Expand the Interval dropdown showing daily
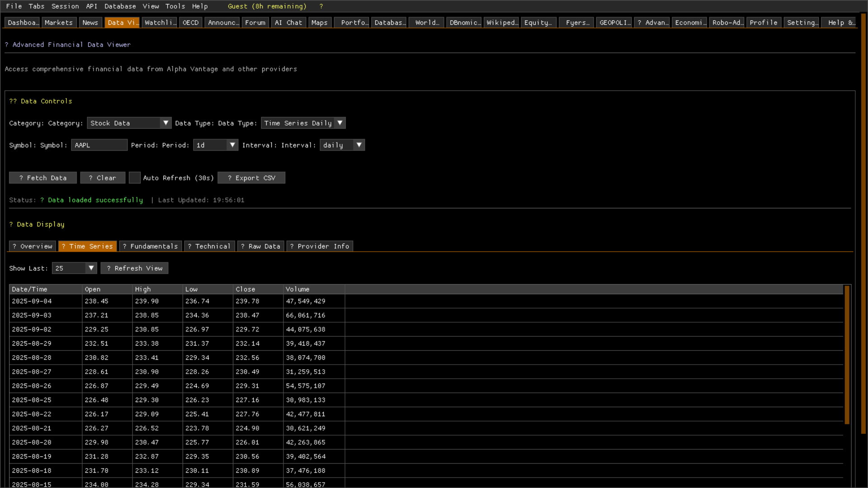Viewport: 868px width, 488px height. pyautogui.click(x=342, y=145)
